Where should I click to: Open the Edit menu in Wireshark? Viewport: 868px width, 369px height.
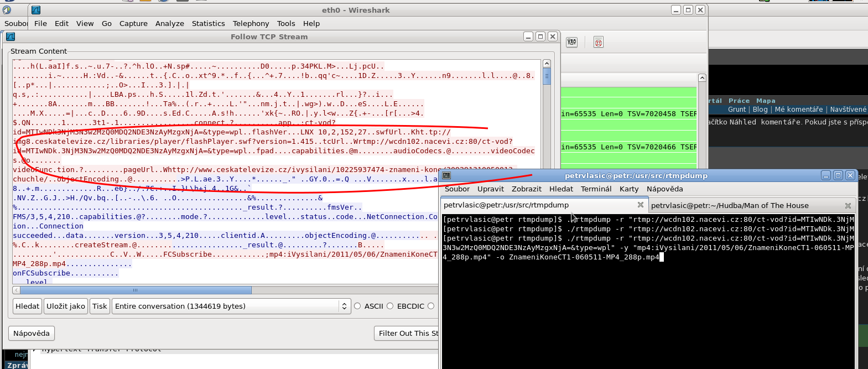click(x=61, y=23)
